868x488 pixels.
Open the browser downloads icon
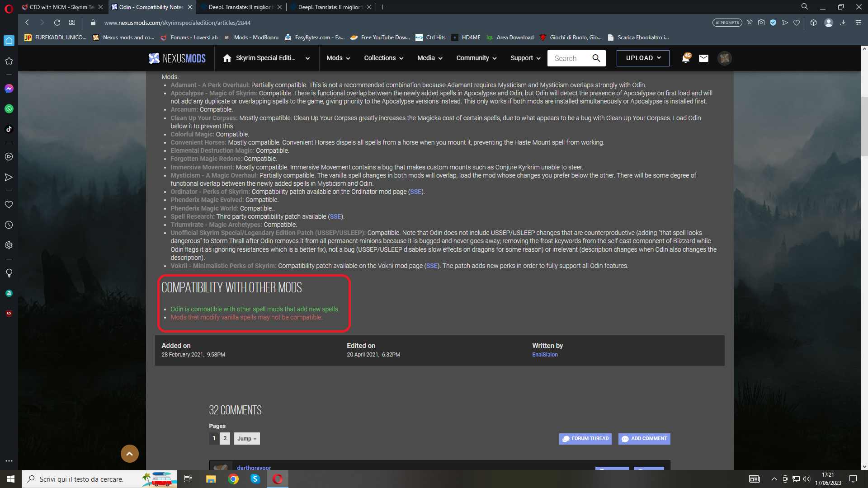click(x=843, y=23)
